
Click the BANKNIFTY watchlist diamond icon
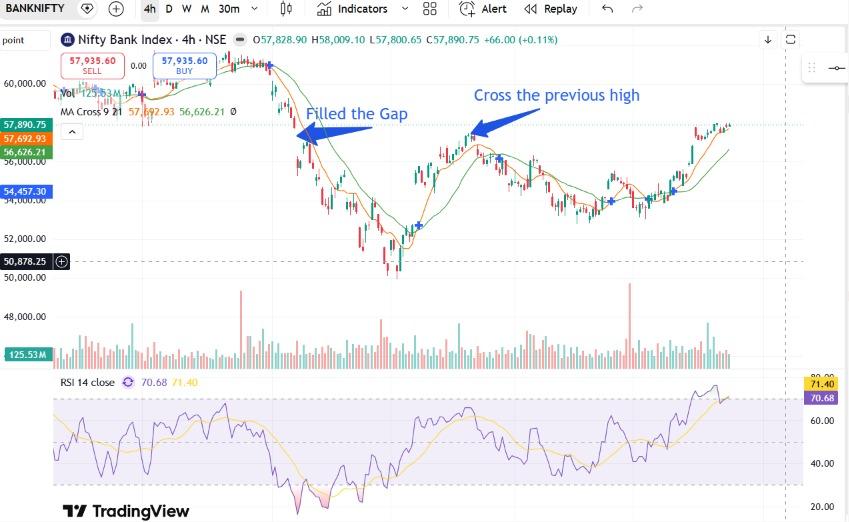(x=87, y=9)
